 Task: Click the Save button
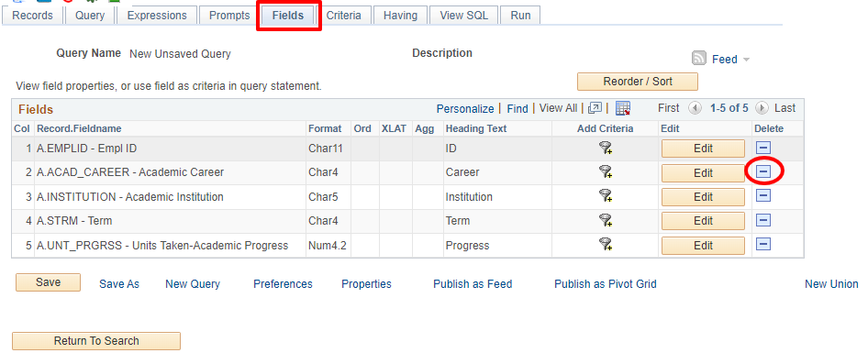click(x=48, y=282)
